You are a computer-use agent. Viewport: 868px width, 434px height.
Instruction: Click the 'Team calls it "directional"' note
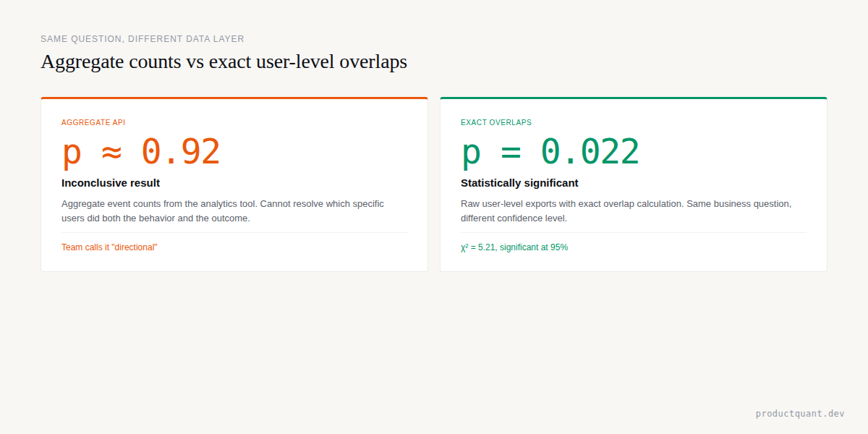coord(109,247)
